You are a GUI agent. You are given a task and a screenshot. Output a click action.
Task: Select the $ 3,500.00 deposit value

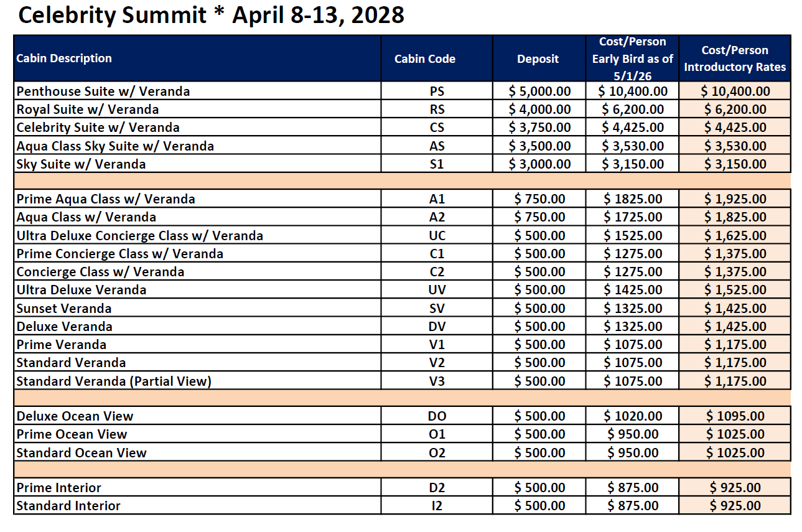pos(539,146)
